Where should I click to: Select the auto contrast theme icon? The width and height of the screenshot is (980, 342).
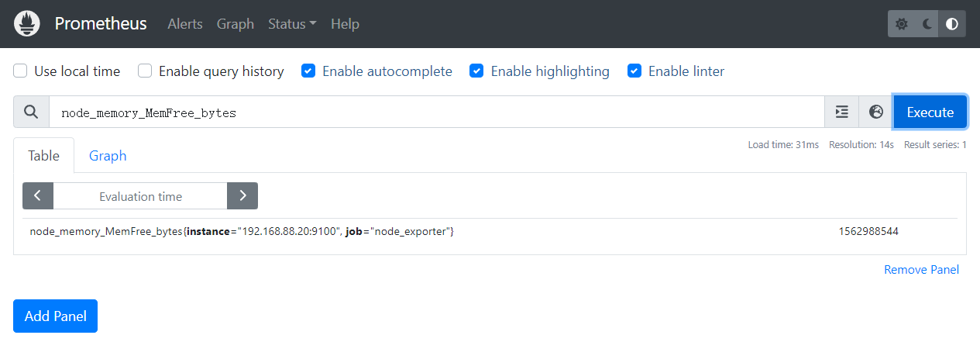tap(952, 24)
